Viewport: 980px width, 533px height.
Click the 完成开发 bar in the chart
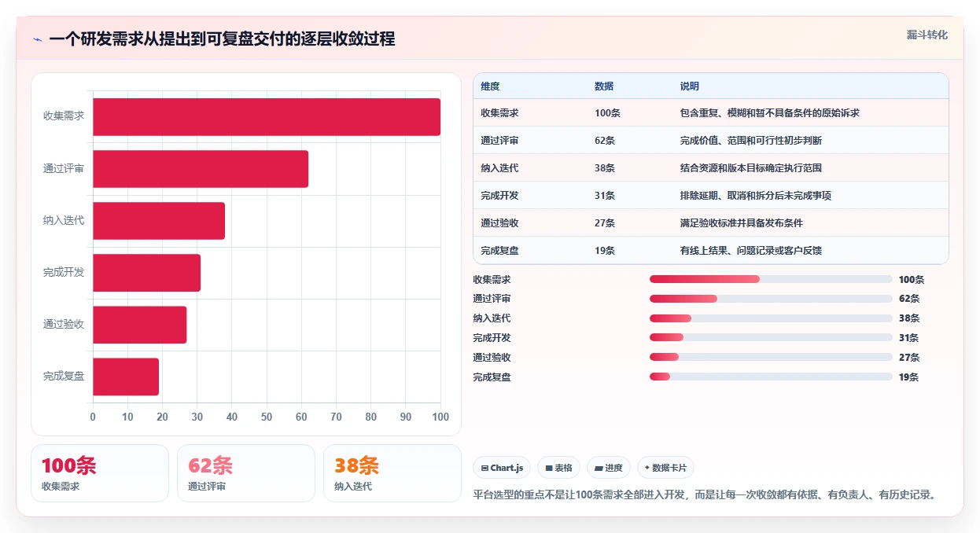click(x=146, y=273)
